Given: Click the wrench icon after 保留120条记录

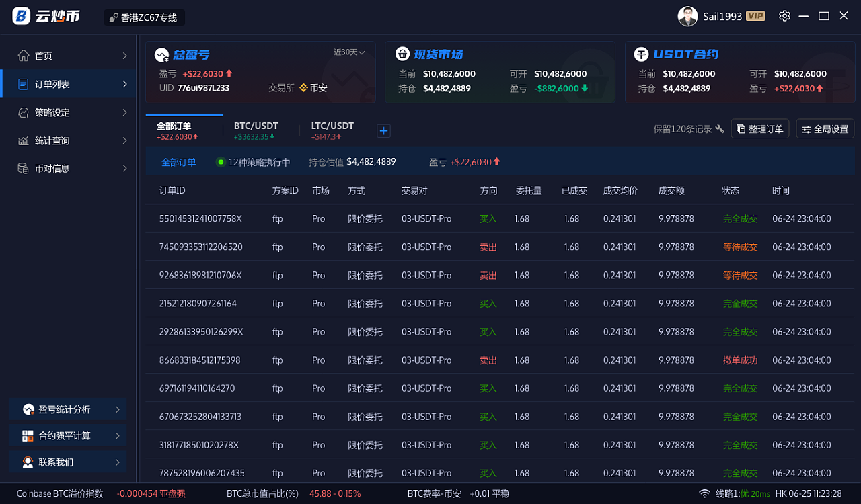Looking at the screenshot, I should coord(720,129).
